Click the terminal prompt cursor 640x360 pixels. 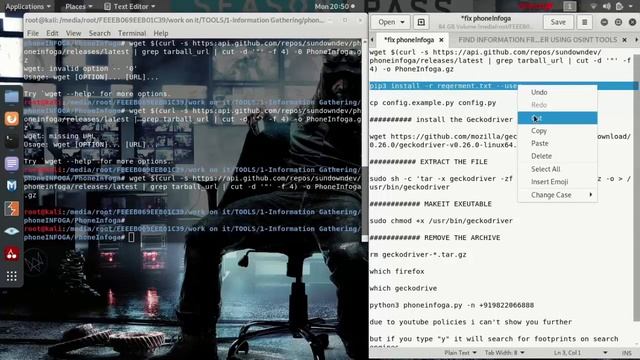(x=131, y=237)
